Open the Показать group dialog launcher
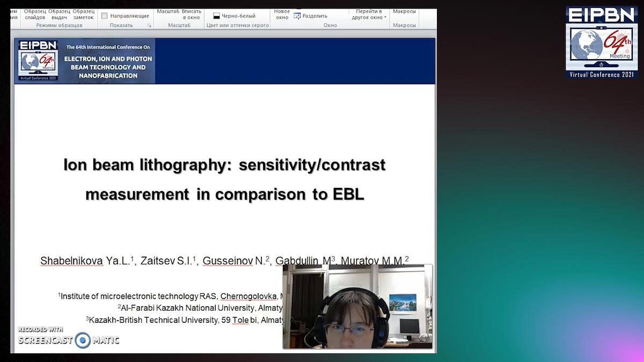 pos(150,25)
